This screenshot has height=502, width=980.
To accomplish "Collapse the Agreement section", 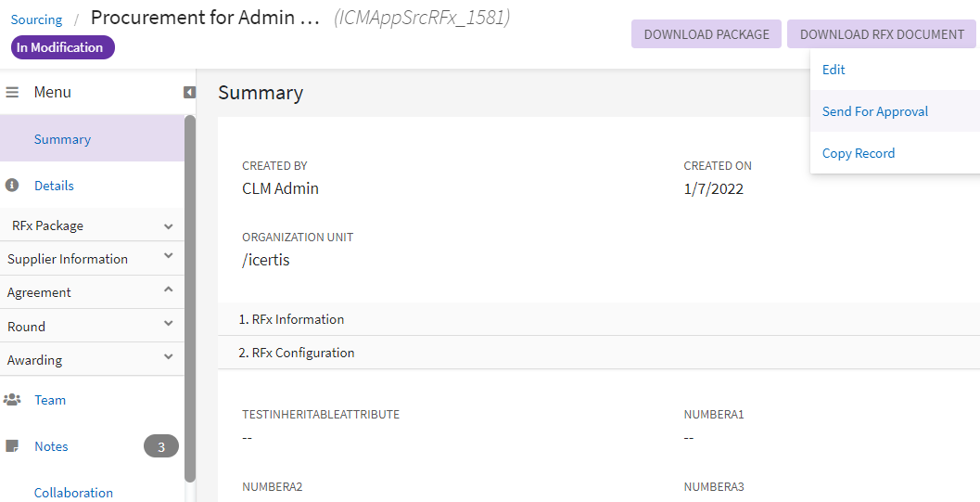I will [168, 290].
